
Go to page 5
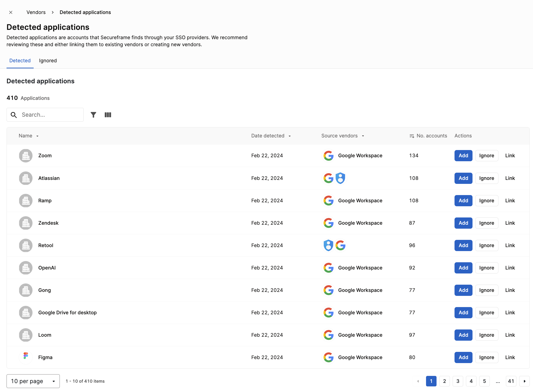[x=484, y=381]
